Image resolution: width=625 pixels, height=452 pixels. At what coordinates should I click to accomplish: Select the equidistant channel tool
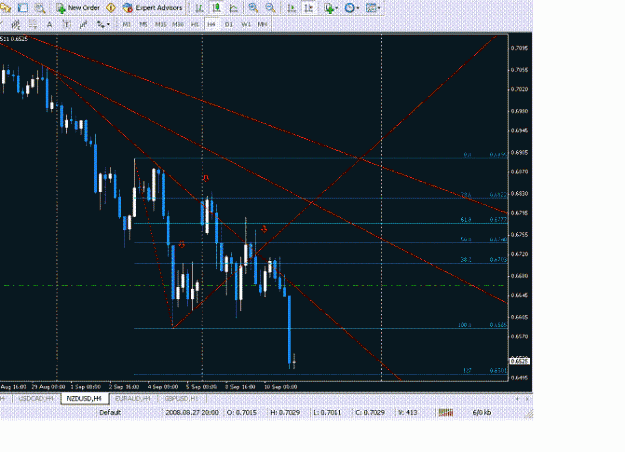(x=16, y=24)
